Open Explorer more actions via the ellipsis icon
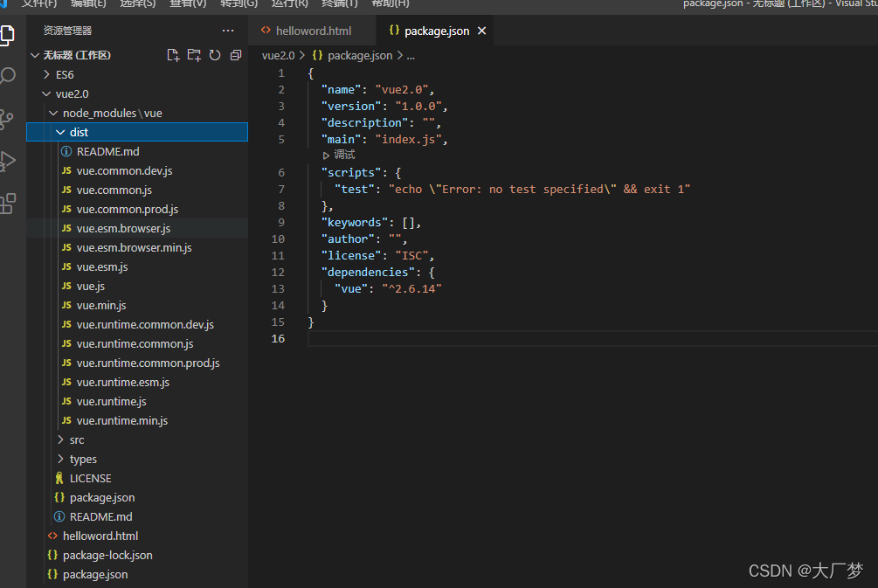The width and height of the screenshot is (878, 588). click(x=228, y=30)
